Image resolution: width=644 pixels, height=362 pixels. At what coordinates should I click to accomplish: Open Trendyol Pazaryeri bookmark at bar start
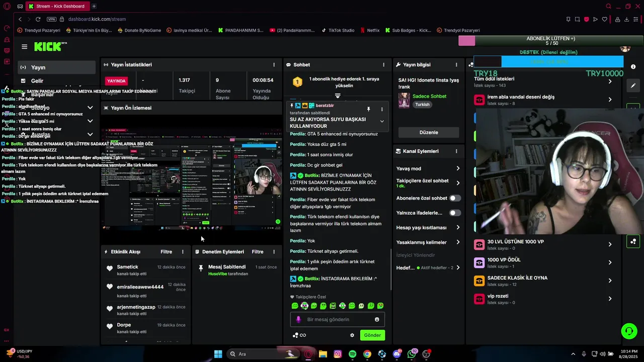pyautogui.click(x=39, y=30)
